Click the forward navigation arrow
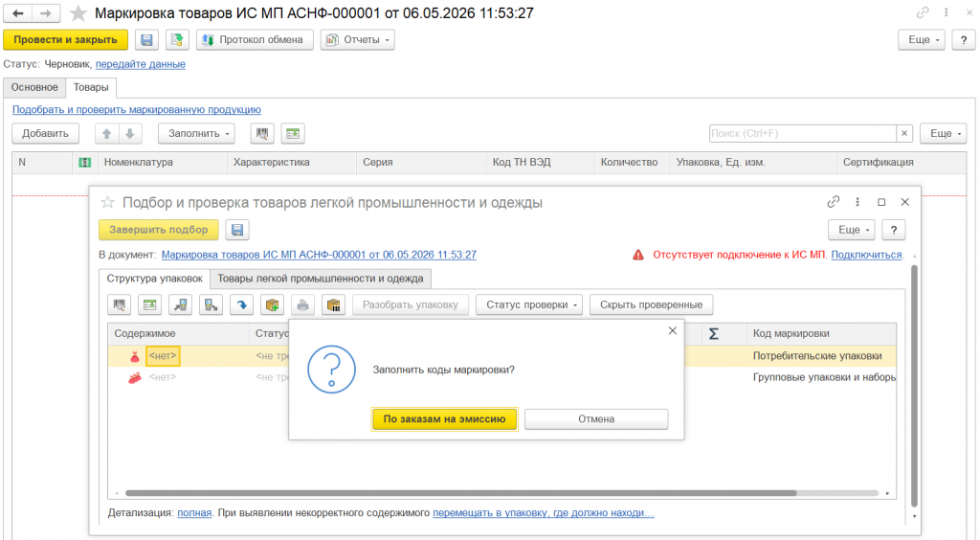The width and height of the screenshot is (980, 540). click(46, 13)
